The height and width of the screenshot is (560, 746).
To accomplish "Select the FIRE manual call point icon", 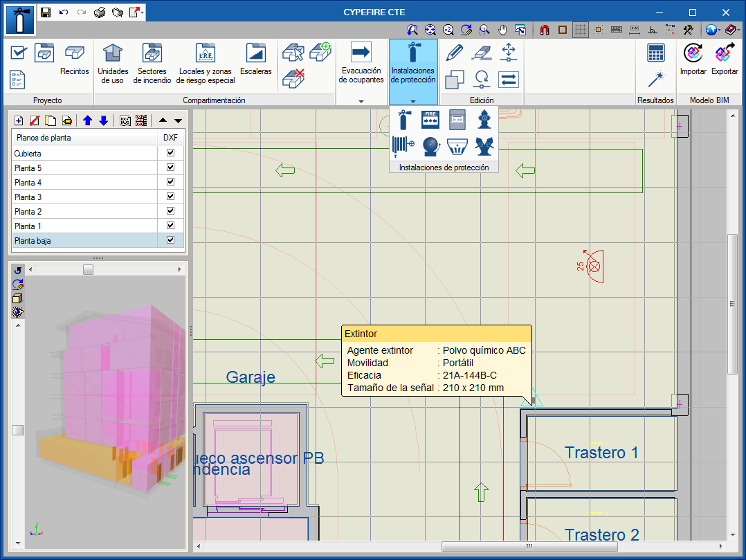I will coord(430,119).
